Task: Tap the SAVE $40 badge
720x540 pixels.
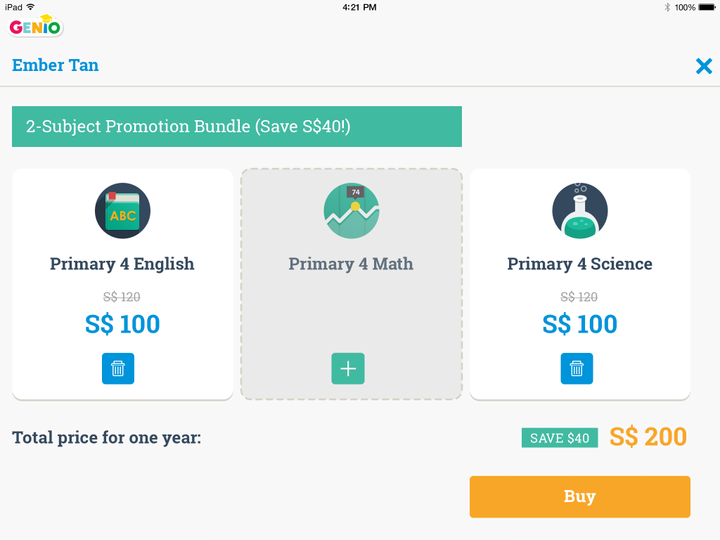Action: (559, 438)
